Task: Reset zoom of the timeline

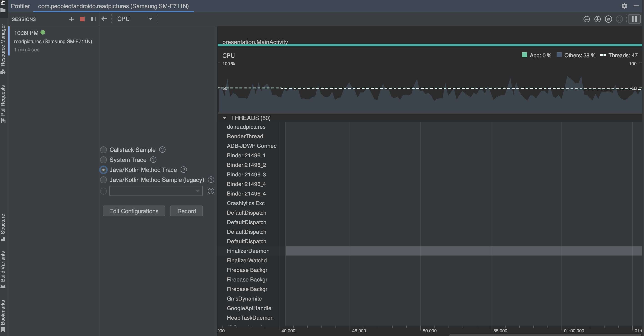Action: pyautogui.click(x=609, y=19)
